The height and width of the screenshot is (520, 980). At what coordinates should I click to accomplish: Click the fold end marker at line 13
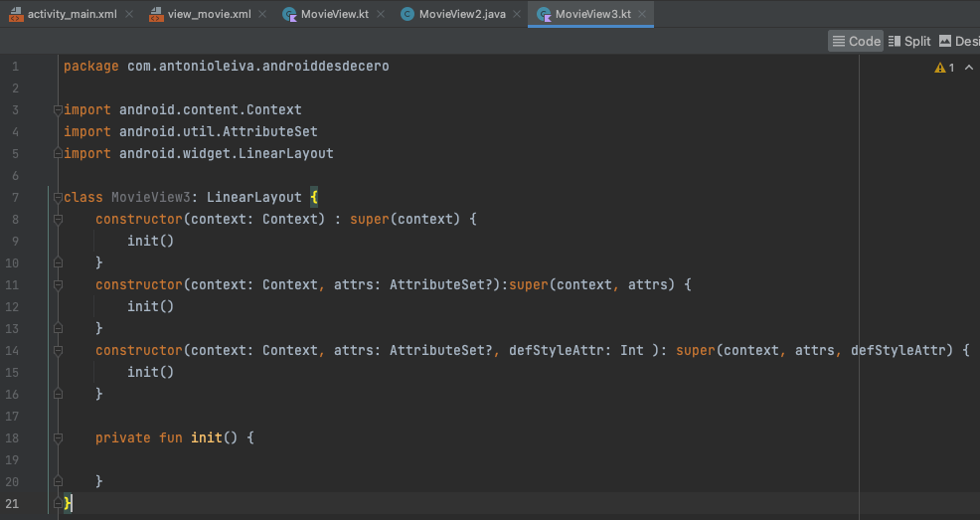point(58,329)
